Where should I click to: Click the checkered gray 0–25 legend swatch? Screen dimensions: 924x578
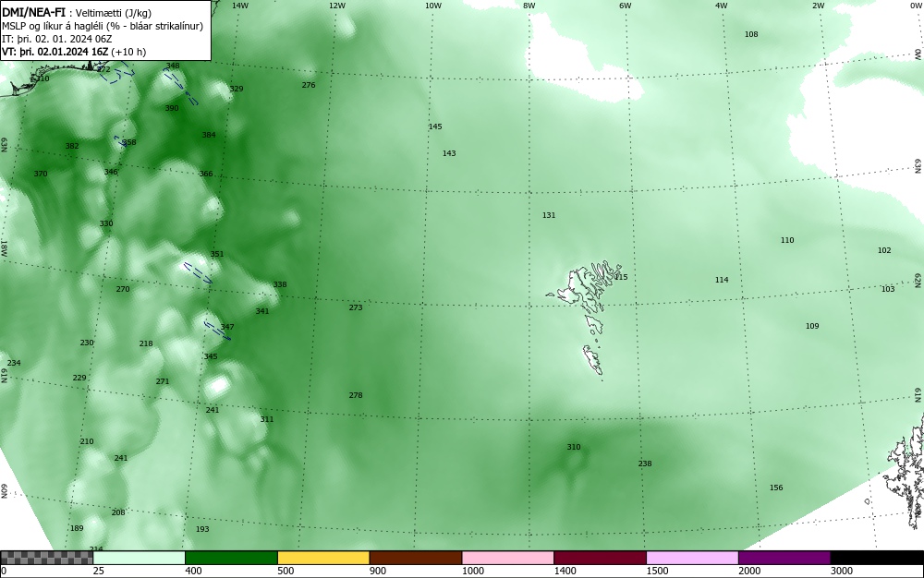46,558
